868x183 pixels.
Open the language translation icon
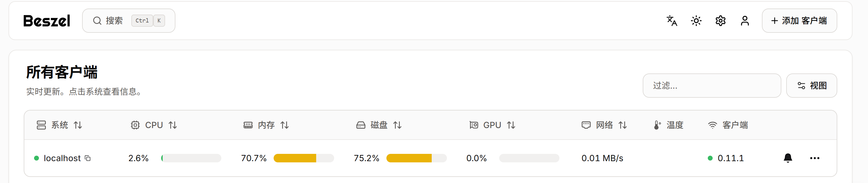(x=672, y=21)
